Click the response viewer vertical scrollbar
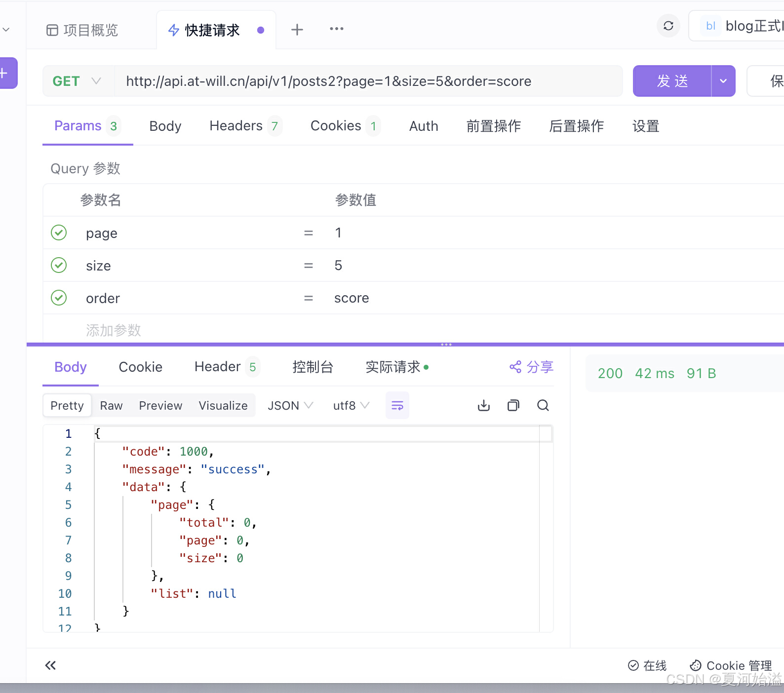The width and height of the screenshot is (784, 693). coord(546,528)
